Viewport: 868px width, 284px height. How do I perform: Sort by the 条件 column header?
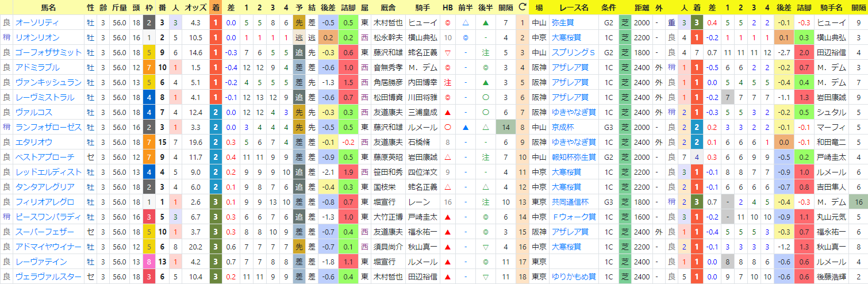point(609,7)
